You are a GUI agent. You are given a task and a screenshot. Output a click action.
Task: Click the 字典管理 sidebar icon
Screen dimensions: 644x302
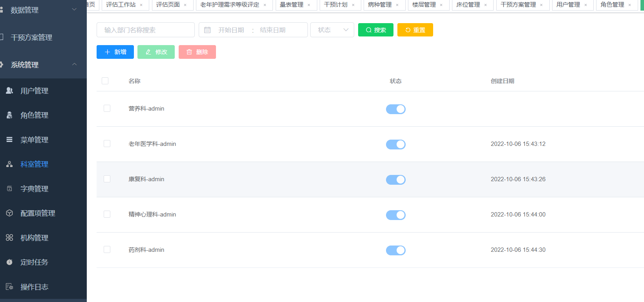click(x=9, y=189)
